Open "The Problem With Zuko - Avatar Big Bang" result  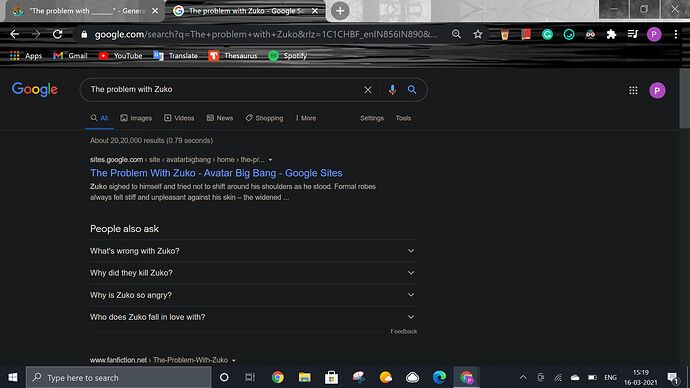[216, 173]
